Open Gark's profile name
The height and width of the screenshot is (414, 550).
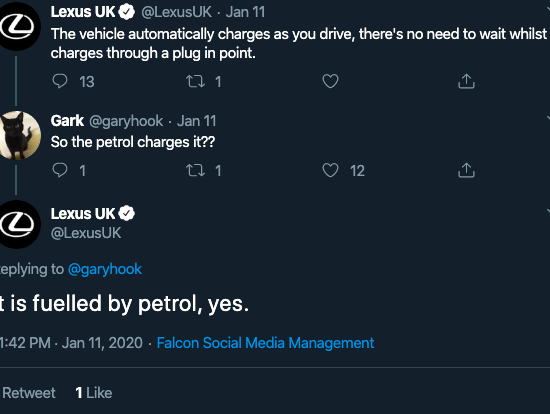point(67,121)
